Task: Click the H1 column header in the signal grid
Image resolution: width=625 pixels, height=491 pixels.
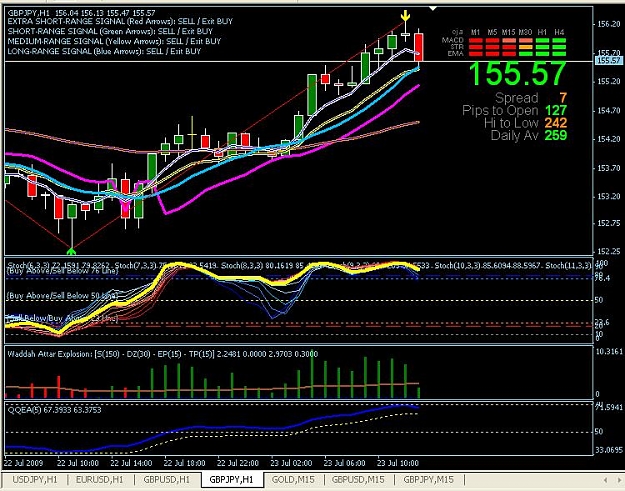Action: [542, 32]
